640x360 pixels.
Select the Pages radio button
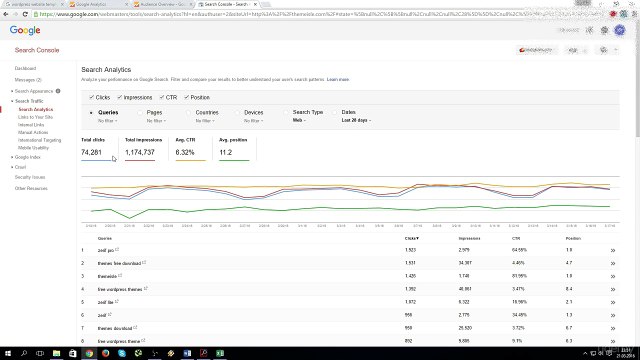point(140,113)
